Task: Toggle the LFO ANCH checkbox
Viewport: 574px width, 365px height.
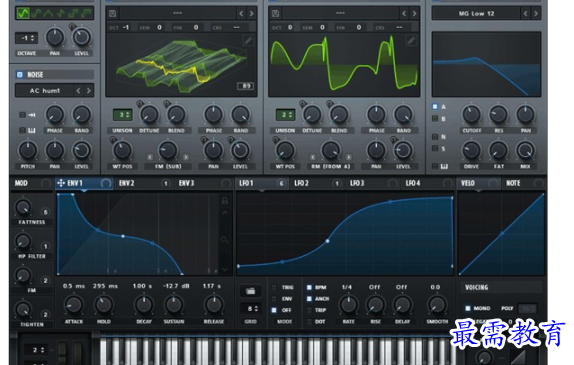Action: (309, 299)
